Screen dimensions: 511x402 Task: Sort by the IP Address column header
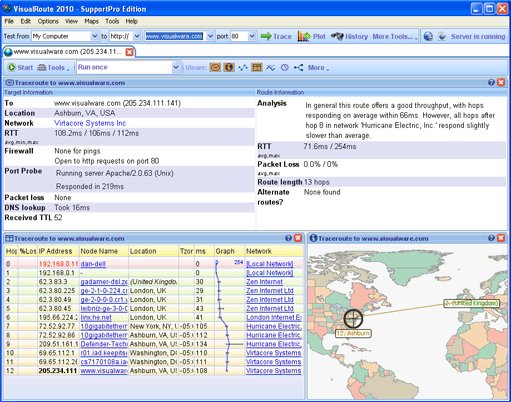pos(58,251)
